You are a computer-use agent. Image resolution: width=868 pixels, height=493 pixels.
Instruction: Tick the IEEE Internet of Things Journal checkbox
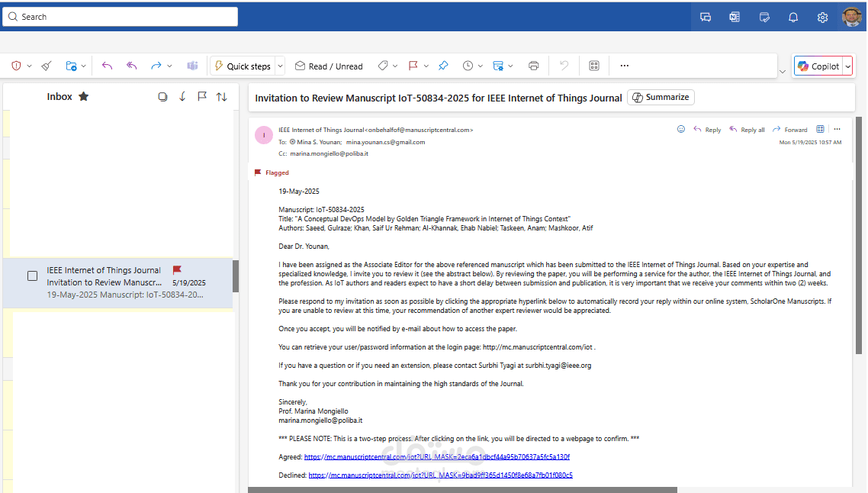pos(33,275)
